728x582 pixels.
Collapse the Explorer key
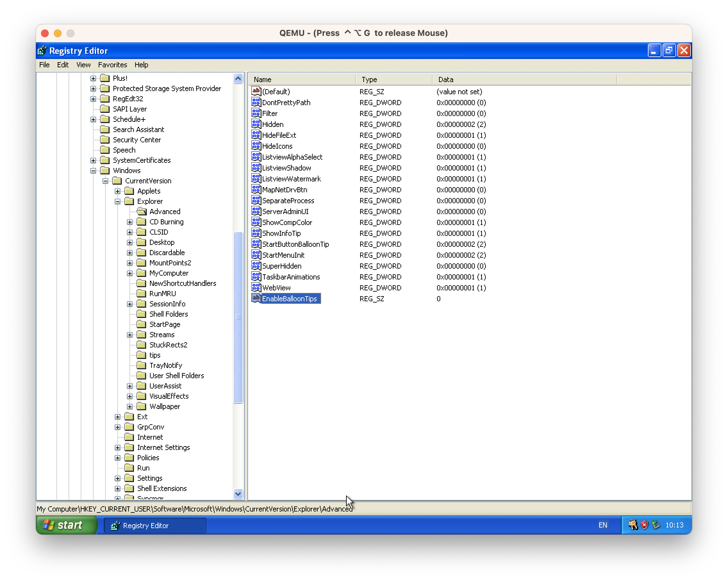tap(118, 201)
